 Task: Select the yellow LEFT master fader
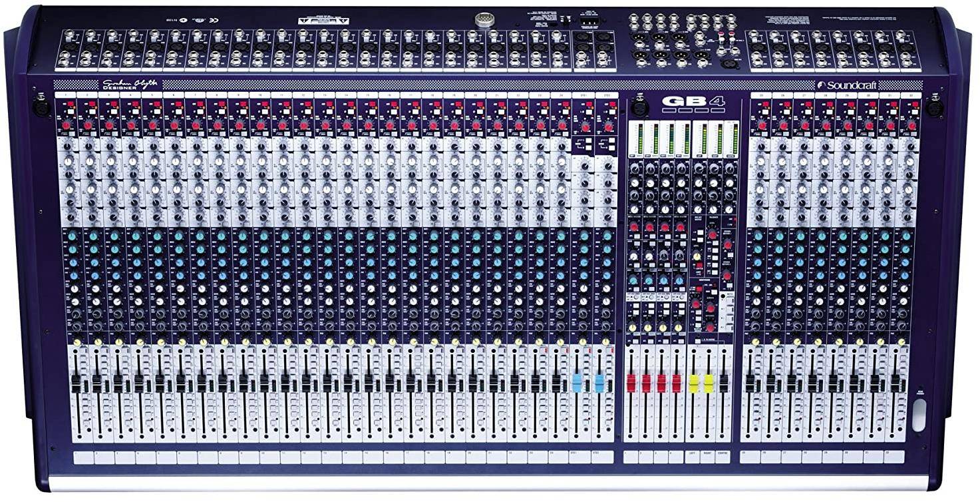coord(693,383)
